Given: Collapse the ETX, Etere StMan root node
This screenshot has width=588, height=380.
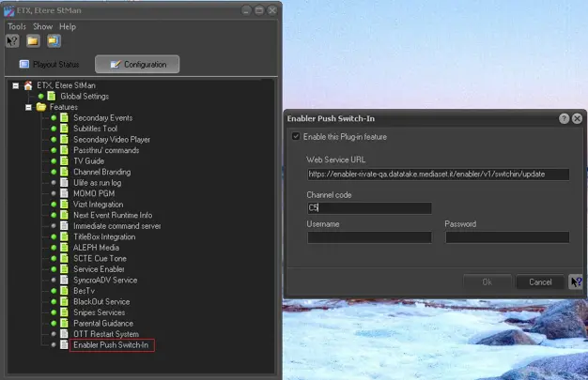Looking at the screenshot, I should click(x=16, y=85).
